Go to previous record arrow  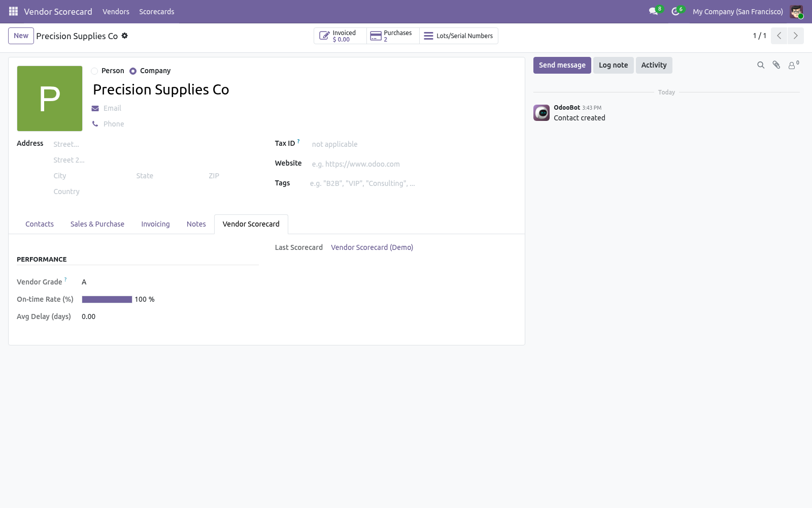tap(779, 36)
